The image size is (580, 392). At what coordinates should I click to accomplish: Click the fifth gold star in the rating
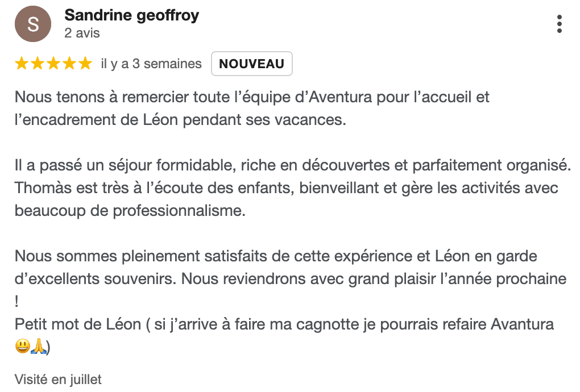click(x=85, y=64)
